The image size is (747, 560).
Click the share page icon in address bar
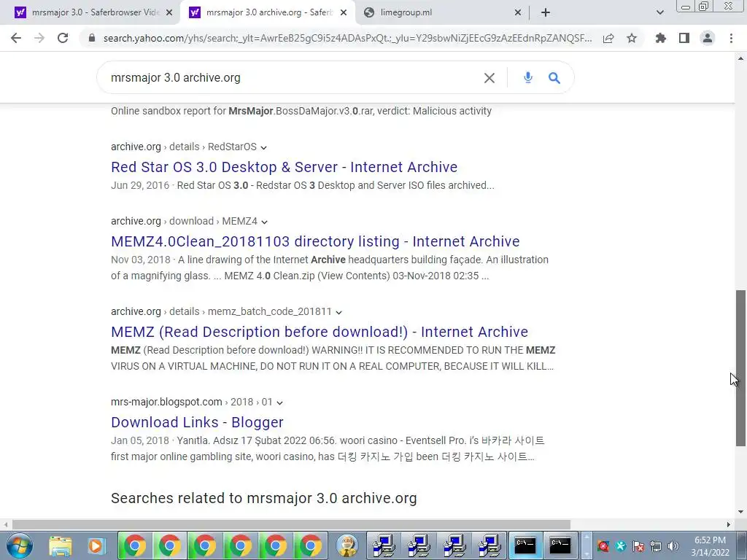click(608, 38)
